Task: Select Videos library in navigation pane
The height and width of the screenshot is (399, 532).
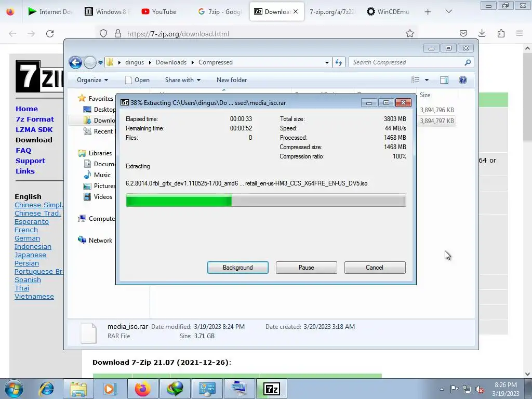Action: (x=103, y=197)
